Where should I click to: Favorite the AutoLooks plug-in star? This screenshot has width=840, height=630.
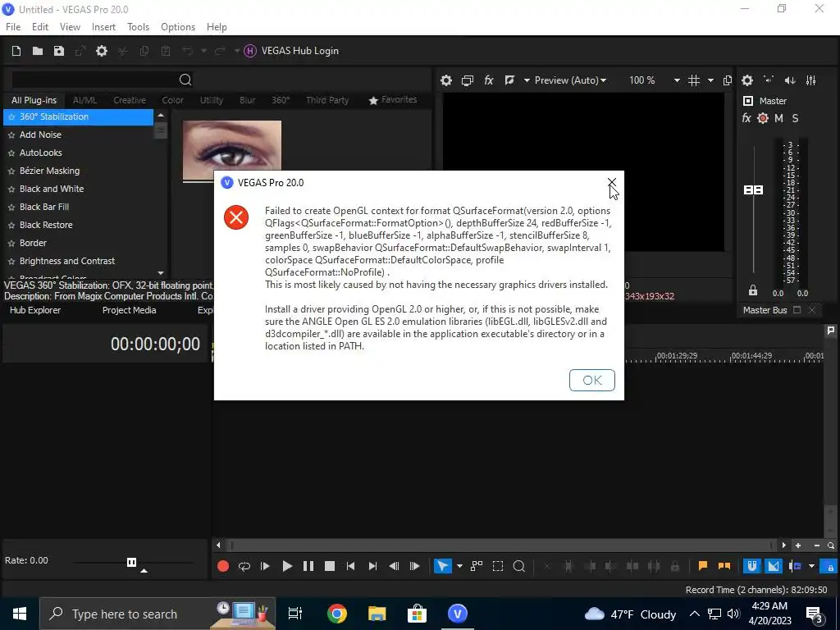pos(11,153)
